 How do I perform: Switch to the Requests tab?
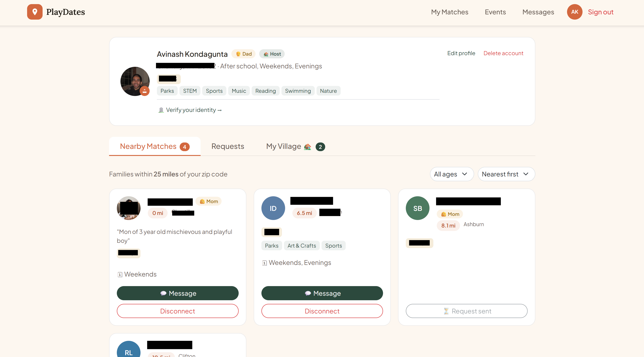coord(227,146)
